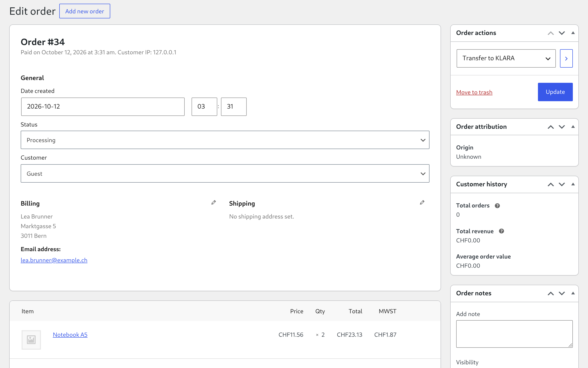Collapse the Order actions panel
The width and height of the screenshot is (588, 368).
click(573, 33)
